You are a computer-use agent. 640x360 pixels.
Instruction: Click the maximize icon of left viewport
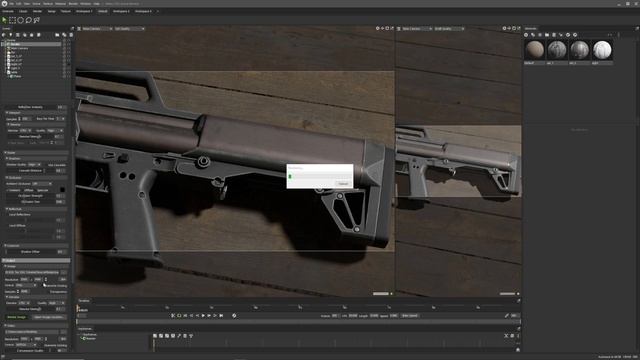point(387,29)
